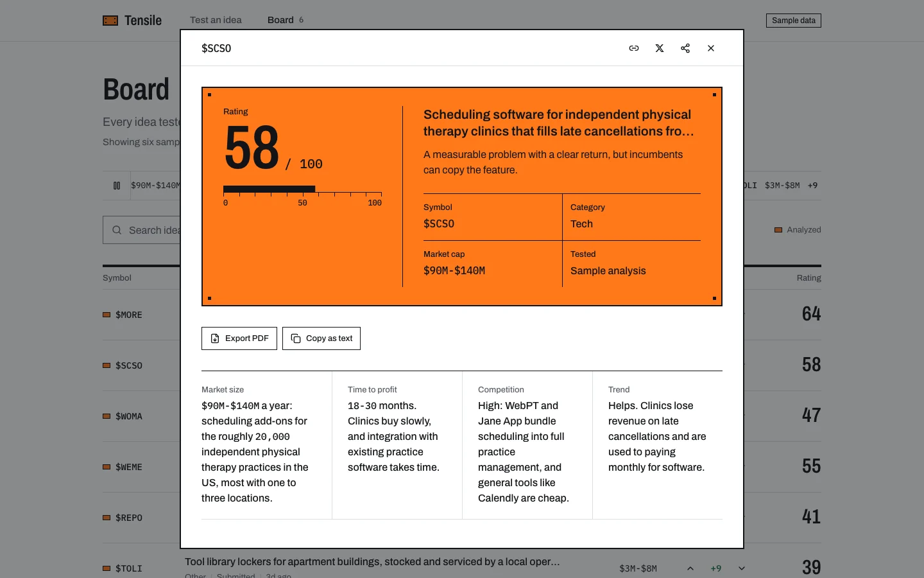Click the Market size description text

pyautogui.click(x=255, y=452)
